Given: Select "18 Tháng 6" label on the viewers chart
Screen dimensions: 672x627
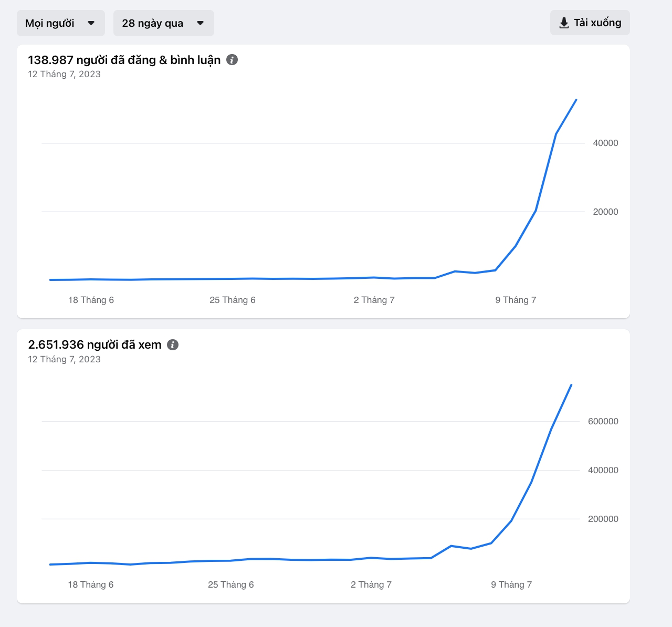Looking at the screenshot, I should (90, 584).
